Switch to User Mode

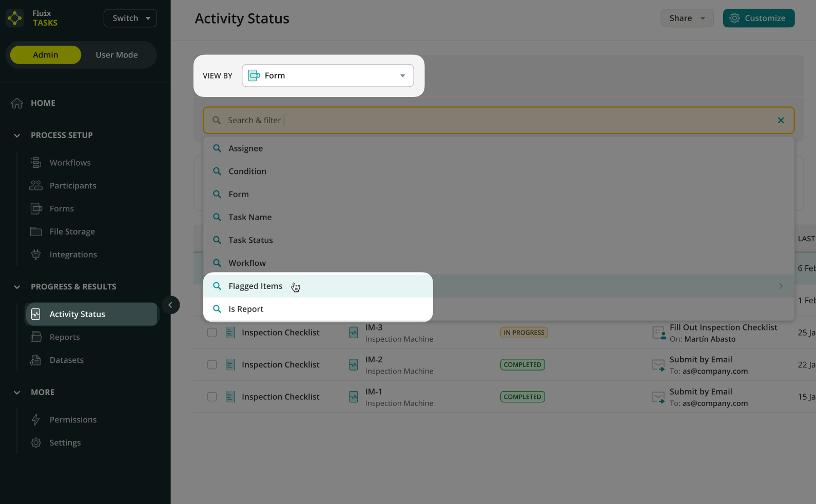tap(116, 55)
